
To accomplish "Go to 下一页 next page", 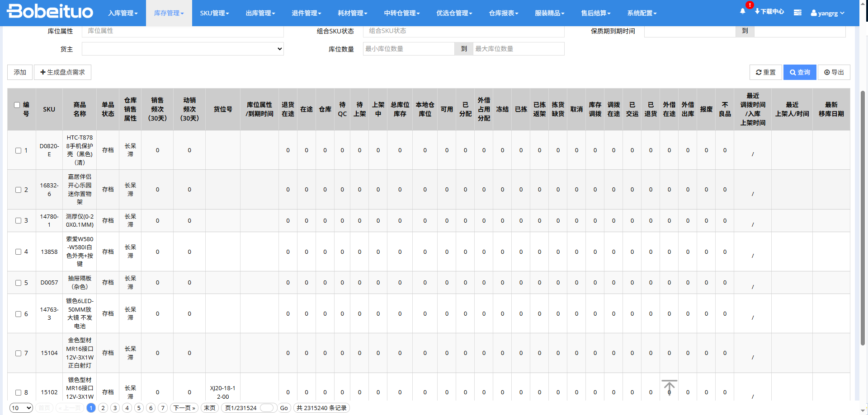I will pyautogui.click(x=184, y=408).
